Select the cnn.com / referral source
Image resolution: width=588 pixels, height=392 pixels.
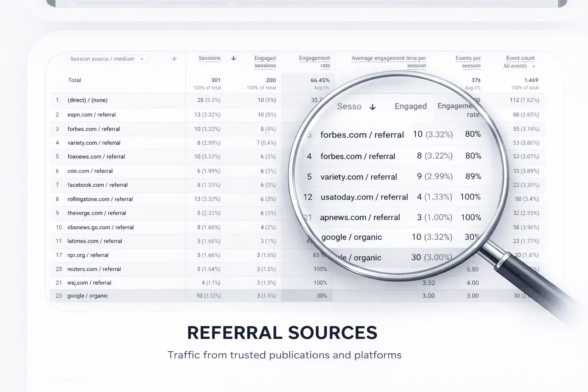click(90, 171)
